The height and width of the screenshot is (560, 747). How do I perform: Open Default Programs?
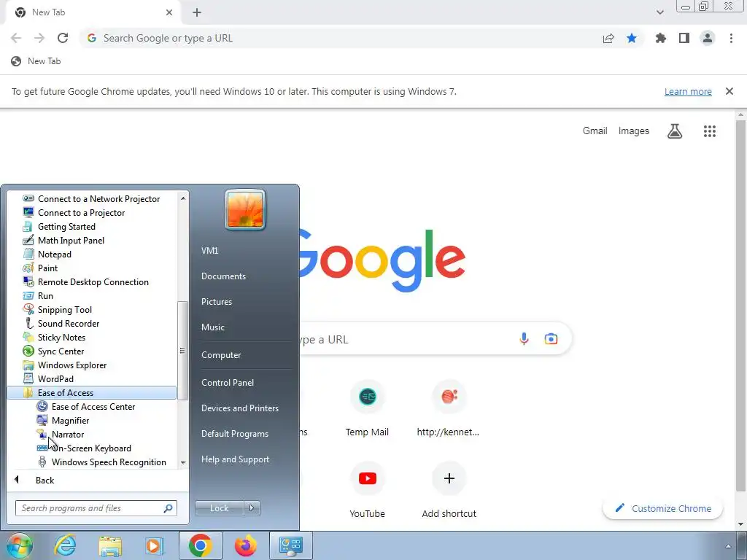point(234,434)
